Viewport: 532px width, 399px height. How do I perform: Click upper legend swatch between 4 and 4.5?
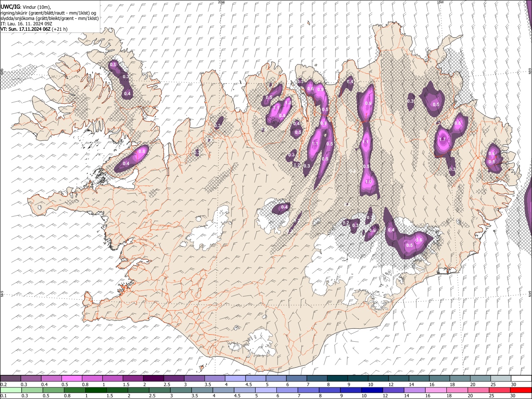tap(235, 379)
